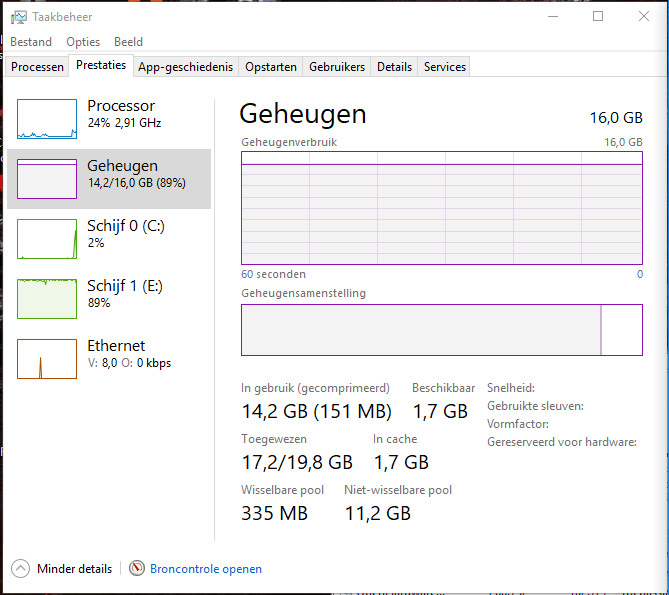The width and height of the screenshot is (669, 595).
Task: Open the Details tab
Action: tap(394, 67)
